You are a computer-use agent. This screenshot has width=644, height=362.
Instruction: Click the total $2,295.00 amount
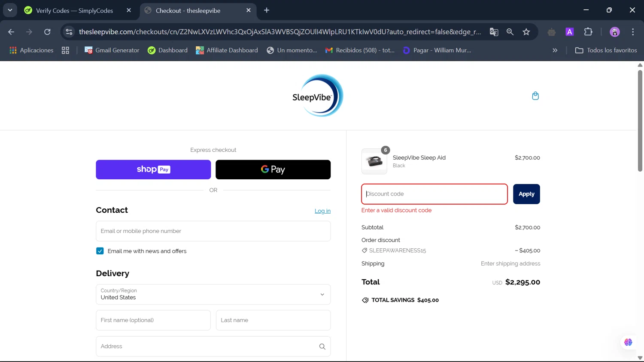click(x=522, y=282)
